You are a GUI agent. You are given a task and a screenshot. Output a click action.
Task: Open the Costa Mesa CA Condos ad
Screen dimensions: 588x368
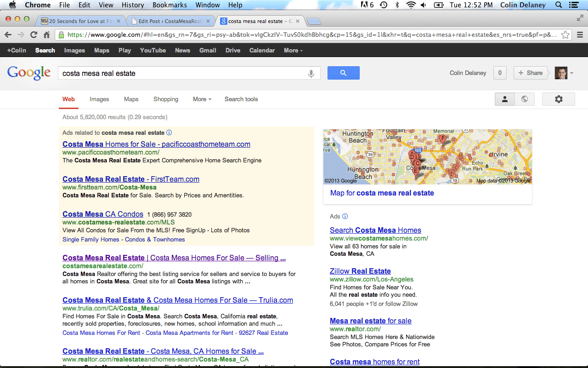(103, 214)
